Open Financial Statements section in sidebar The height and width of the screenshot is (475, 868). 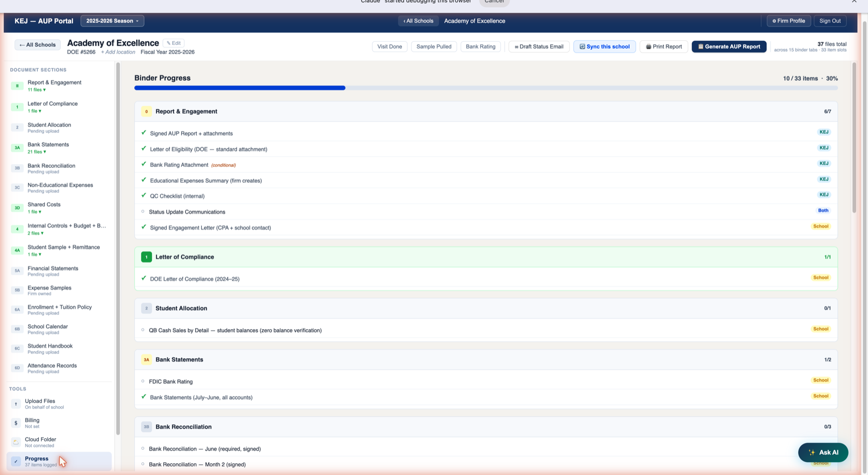pyautogui.click(x=60, y=271)
